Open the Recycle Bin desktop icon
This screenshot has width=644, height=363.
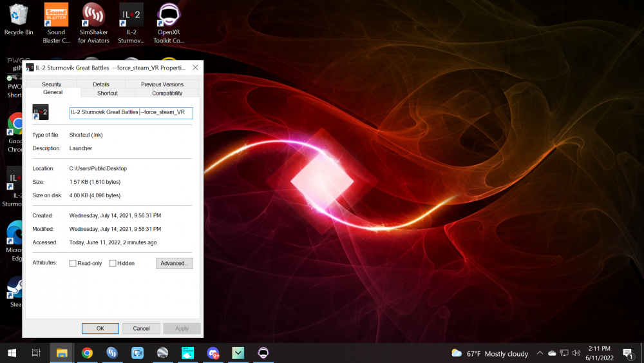coord(19,15)
